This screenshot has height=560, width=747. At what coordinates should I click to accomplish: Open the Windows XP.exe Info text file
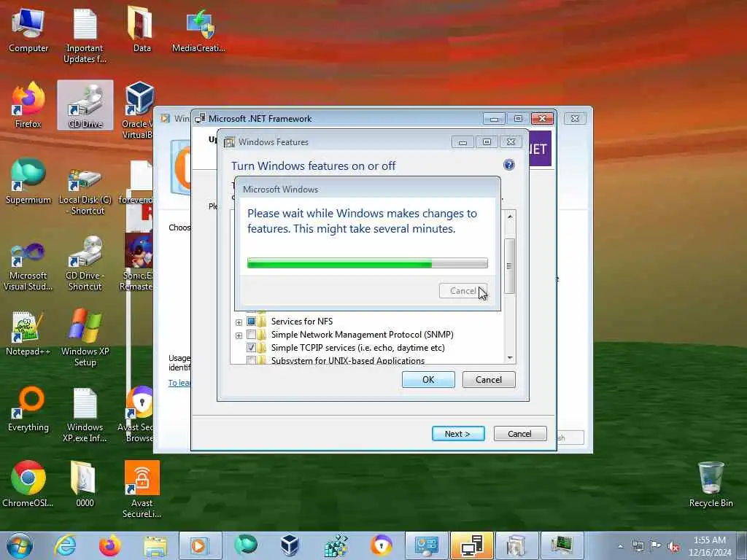pyautogui.click(x=85, y=414)
